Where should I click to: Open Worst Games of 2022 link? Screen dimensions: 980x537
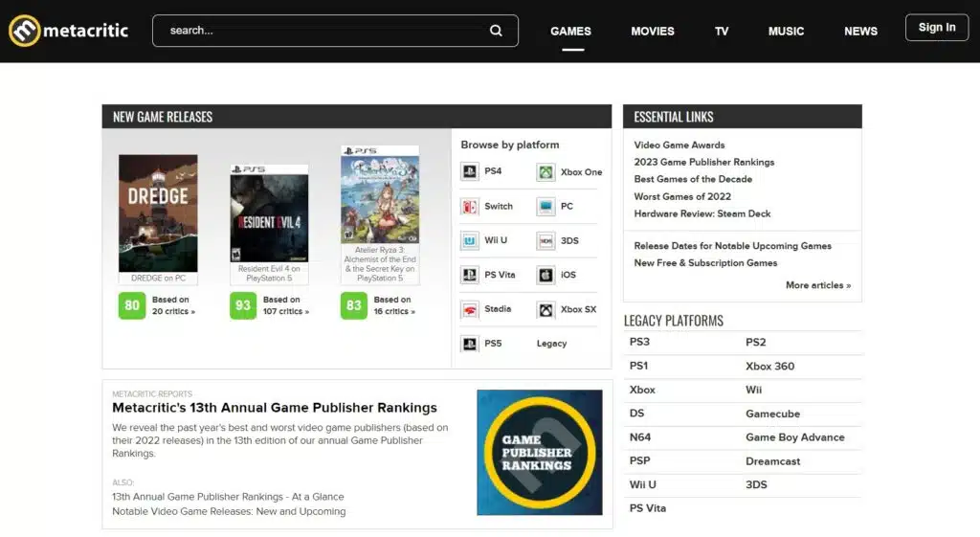pyautogui.click(x=681, y=196)
